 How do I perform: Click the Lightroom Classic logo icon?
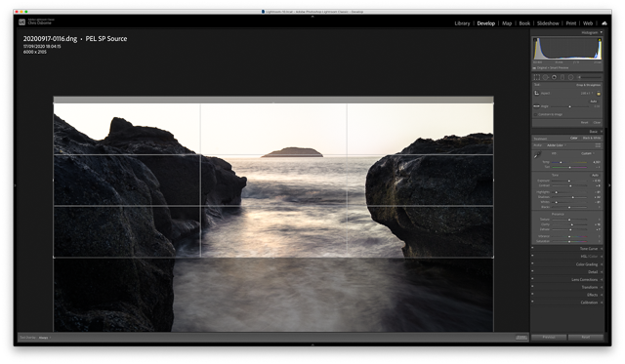21,21
